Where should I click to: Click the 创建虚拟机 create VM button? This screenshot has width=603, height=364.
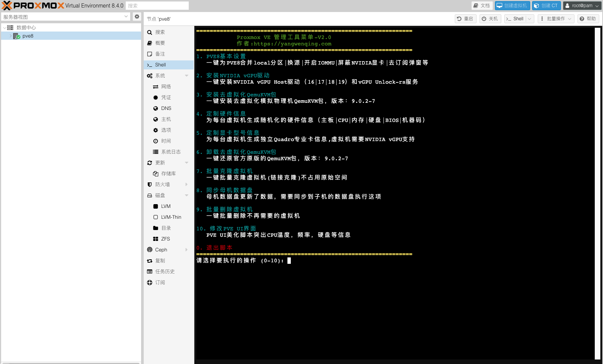point(512,6)
